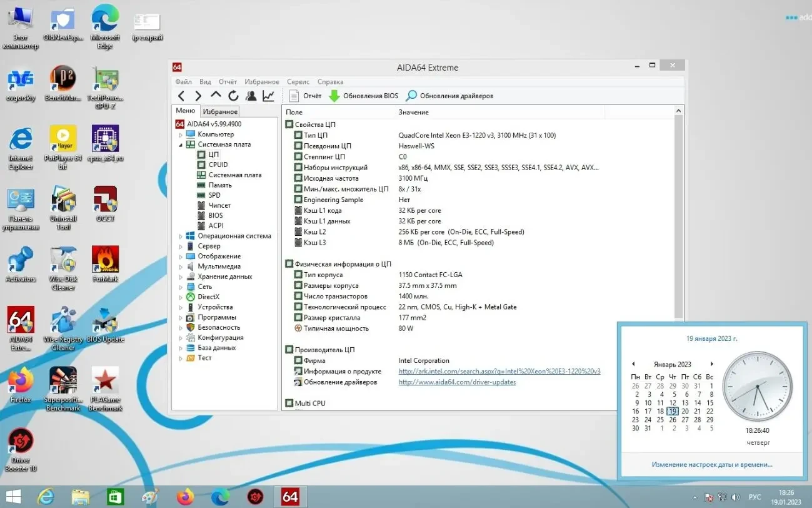Screen dimensions: 812x508
Task: Open the Report (Отчёт) toolbar button
Action: pos(305,96)
